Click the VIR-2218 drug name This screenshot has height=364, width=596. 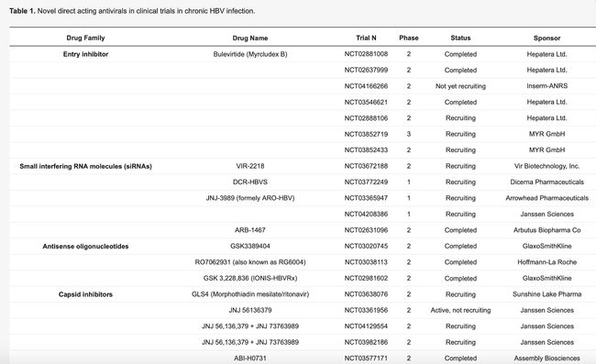pos(250,166)
